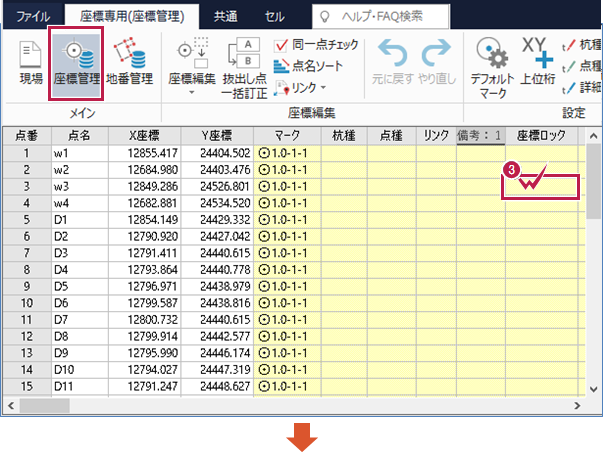Select mark cell in row D4

tap(287, 270)
